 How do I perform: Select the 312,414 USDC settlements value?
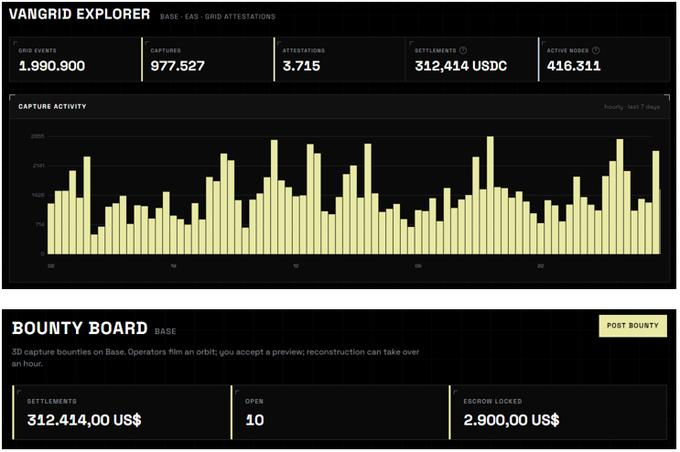coord(461,66)
